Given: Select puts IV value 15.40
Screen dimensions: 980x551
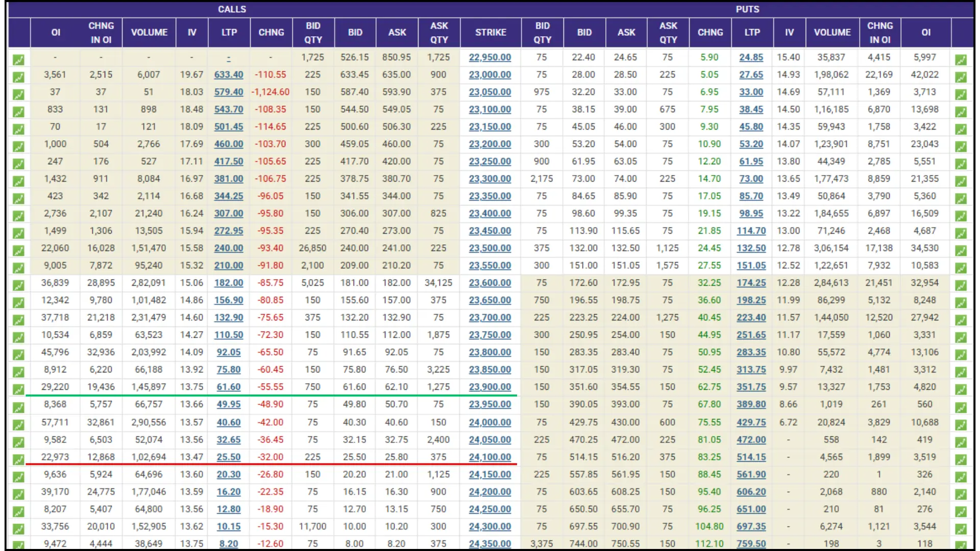Looking at the screenshot, I should tap(789, 57).
